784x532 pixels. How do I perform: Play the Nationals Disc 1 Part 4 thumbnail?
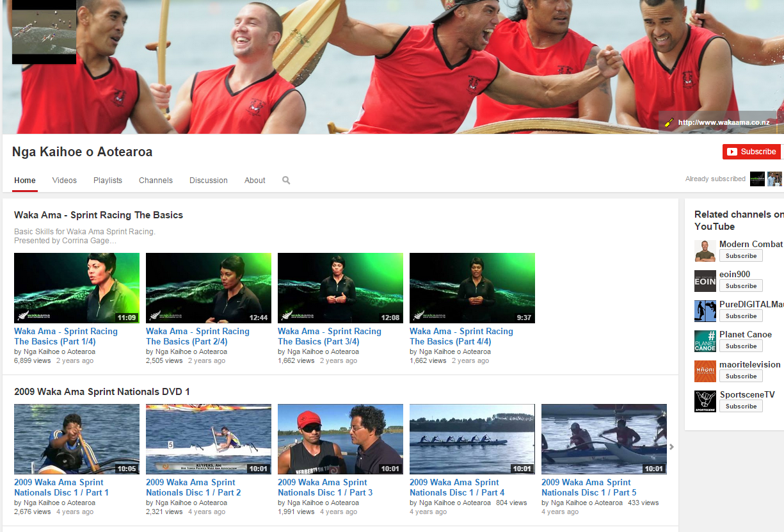[x=472, y=439]
